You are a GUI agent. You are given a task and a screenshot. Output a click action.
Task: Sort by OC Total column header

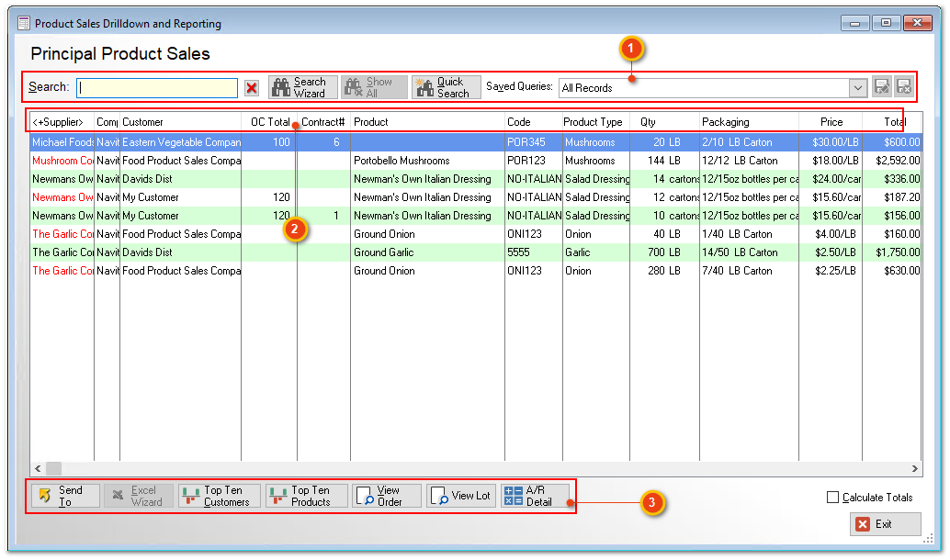pyautogui.click(x=269, y=122)
